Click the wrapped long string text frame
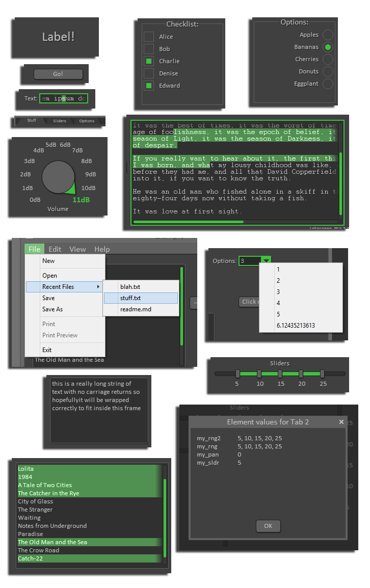This screenshot has width=370, height=588. 99,410
